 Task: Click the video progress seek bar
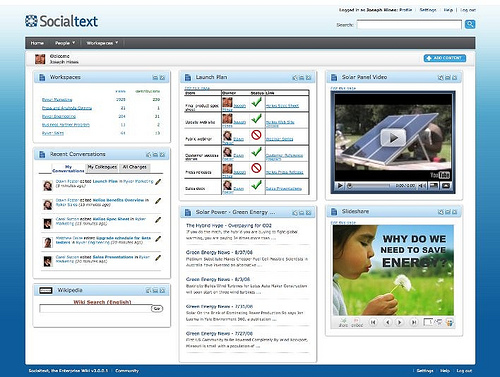(369, 186)
